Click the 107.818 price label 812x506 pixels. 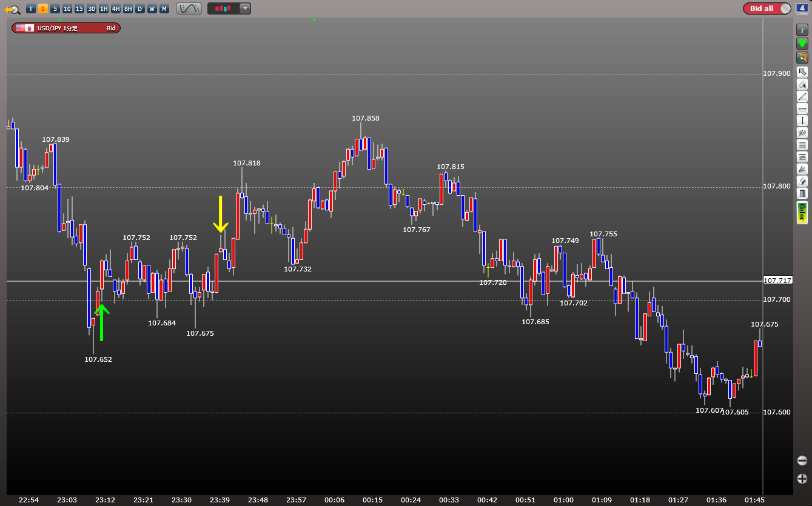pyautogui.click(x=247, y=163)
